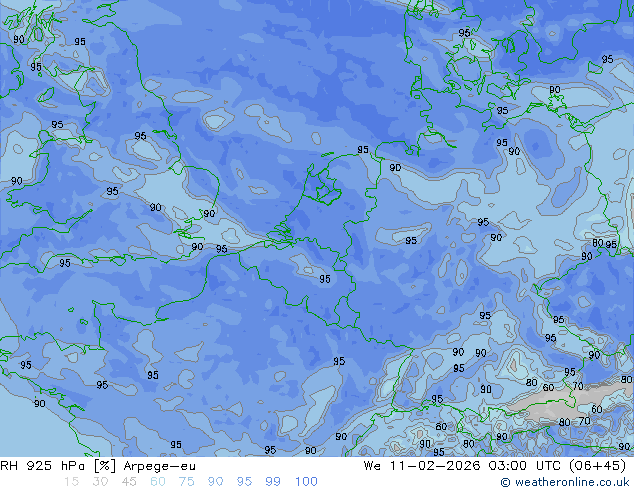Select the 90 value in the bottom legend row
This screenshot has height=490, width=634.
pos(215,482)
